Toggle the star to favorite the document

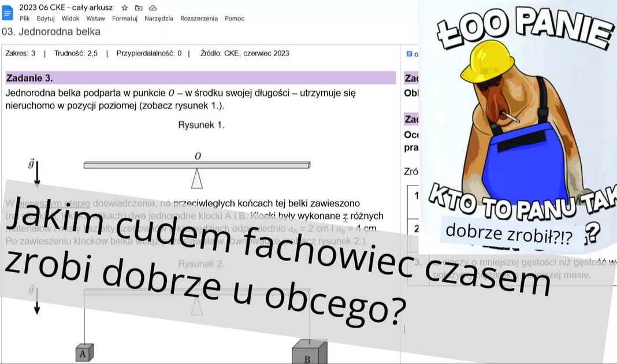click(124, 8)
